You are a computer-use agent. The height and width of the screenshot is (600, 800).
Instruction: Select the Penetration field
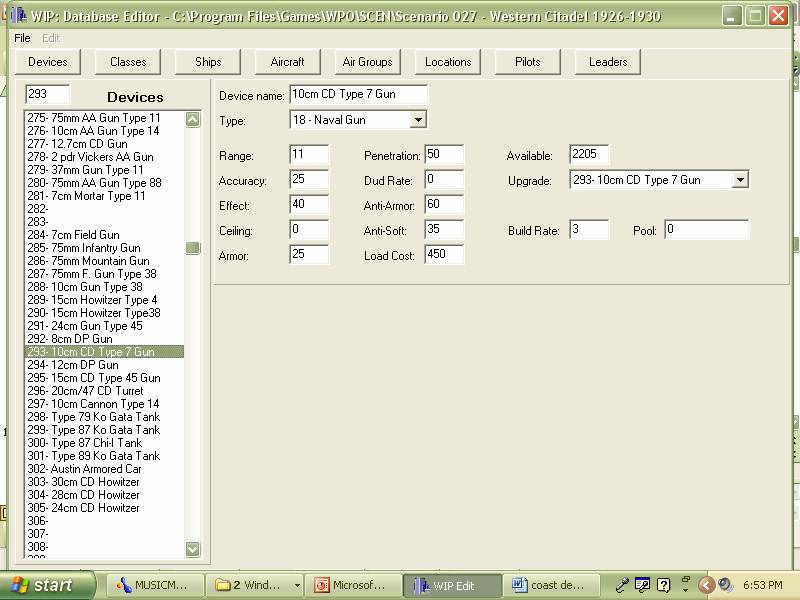point(444,154)
